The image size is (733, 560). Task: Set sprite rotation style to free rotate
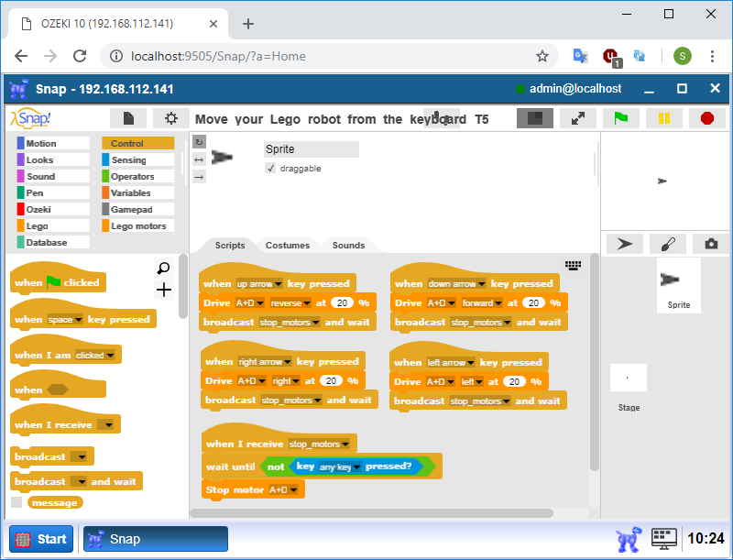pos(199,142)
